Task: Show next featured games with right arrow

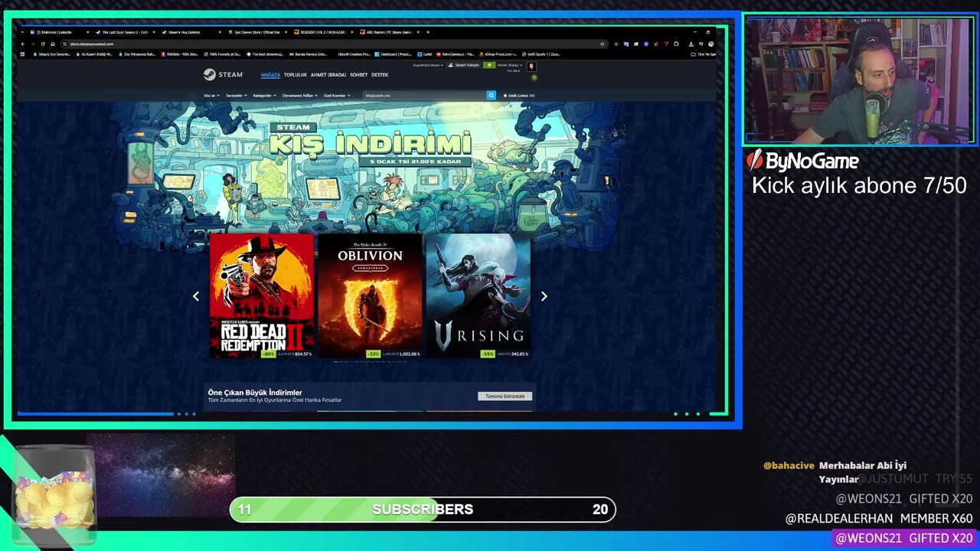Action: (x=544, y=296)
